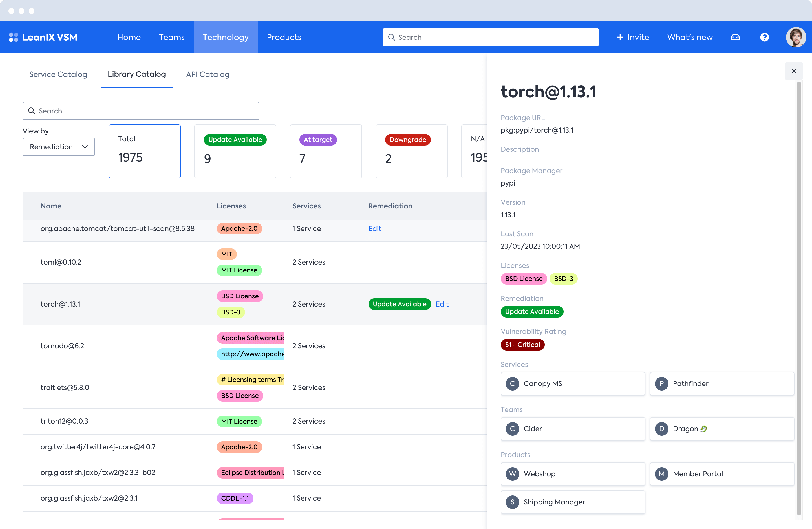Switch to the API Catalog tab
This screenshot has width=812, height=529.
click(x=208, y=74)
